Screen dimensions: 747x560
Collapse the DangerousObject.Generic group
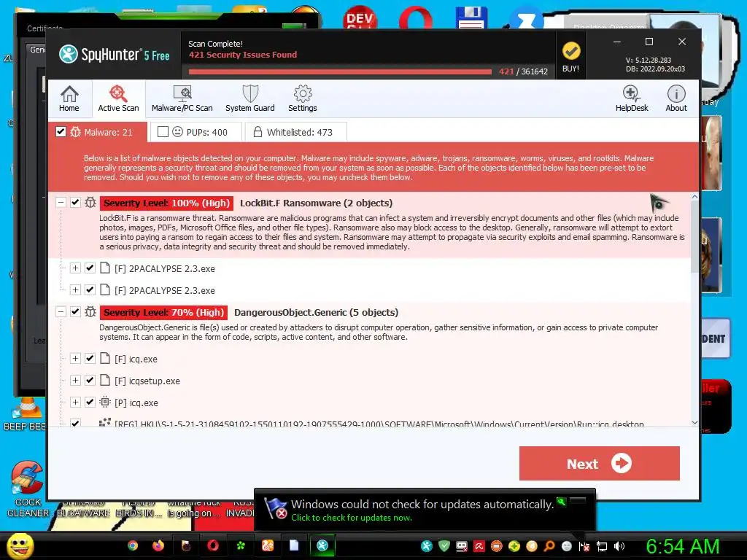(61, 312)
